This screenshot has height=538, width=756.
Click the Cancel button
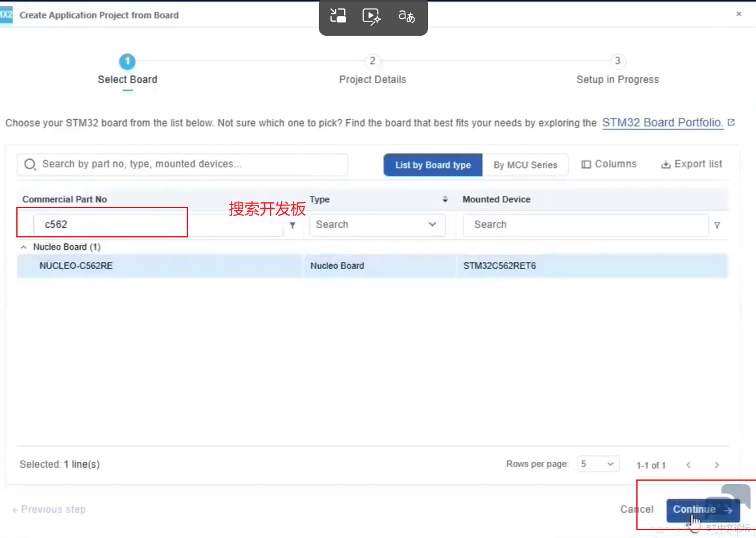(x=636, y=509)
